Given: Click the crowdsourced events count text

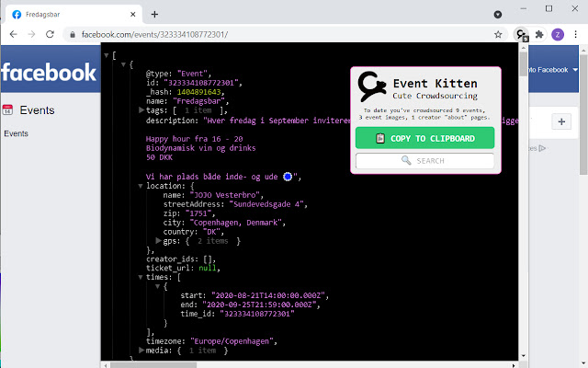Looking at the screenshot, I should (424, 114).
